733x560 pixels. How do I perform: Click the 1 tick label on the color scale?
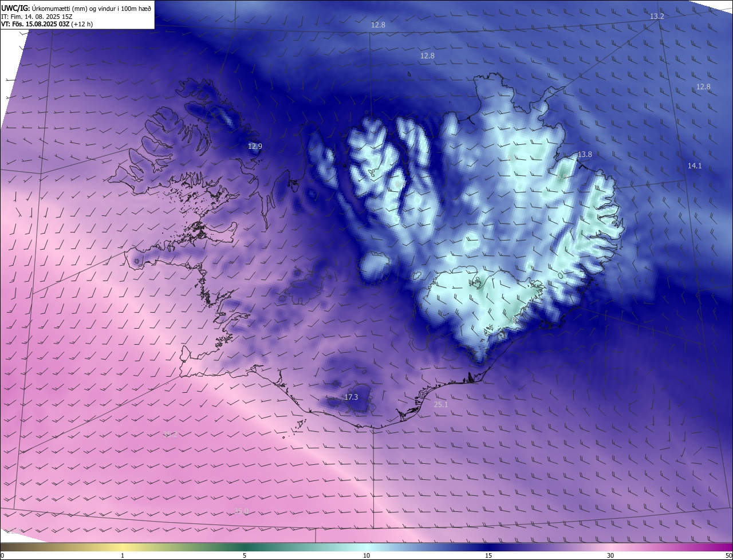123,555
